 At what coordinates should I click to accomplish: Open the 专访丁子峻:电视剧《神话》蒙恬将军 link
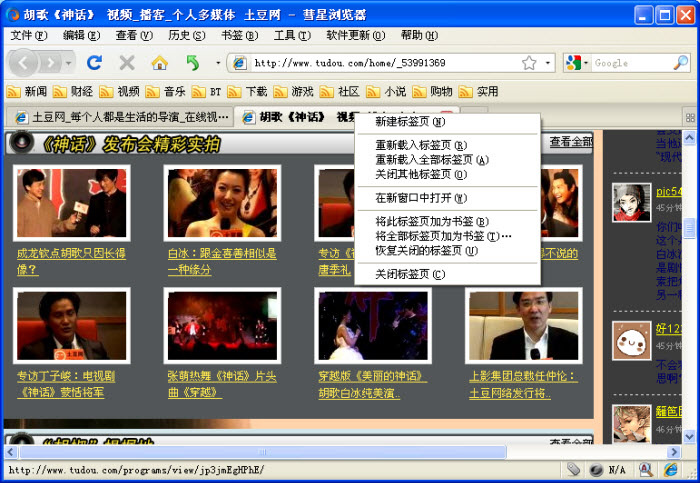[x=66, y=384]
